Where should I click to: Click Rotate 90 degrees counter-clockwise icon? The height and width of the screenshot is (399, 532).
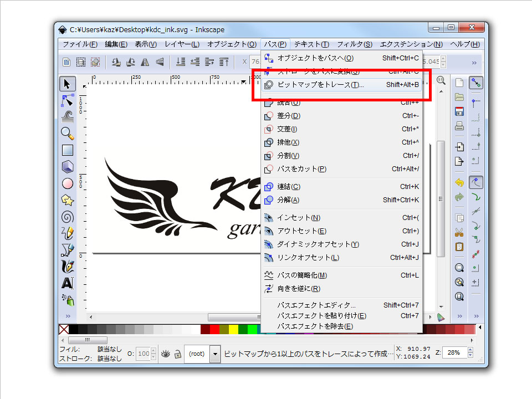(116, 62)
